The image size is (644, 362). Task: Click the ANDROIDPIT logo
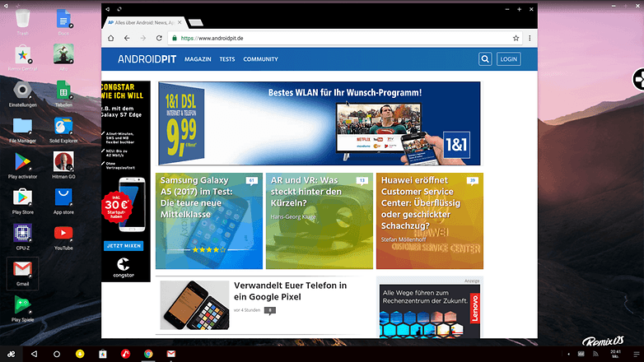point(147,59)
